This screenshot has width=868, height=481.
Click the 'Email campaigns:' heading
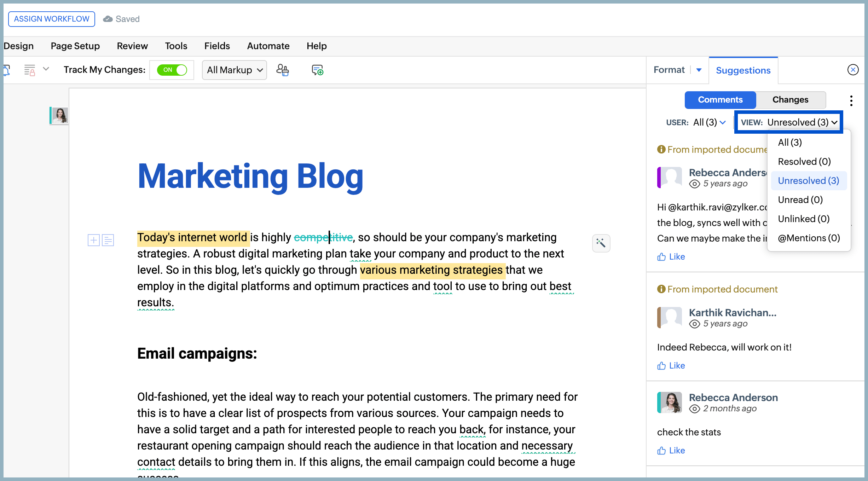197,353
